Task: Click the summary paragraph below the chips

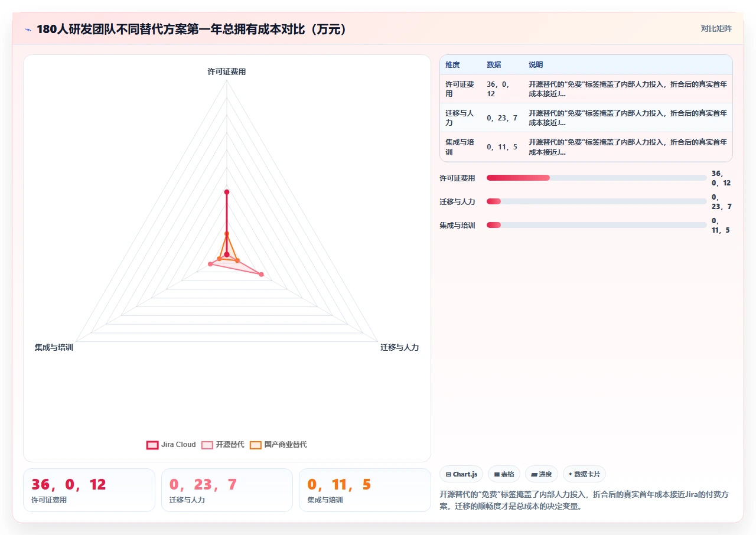Action: (585, 500)
